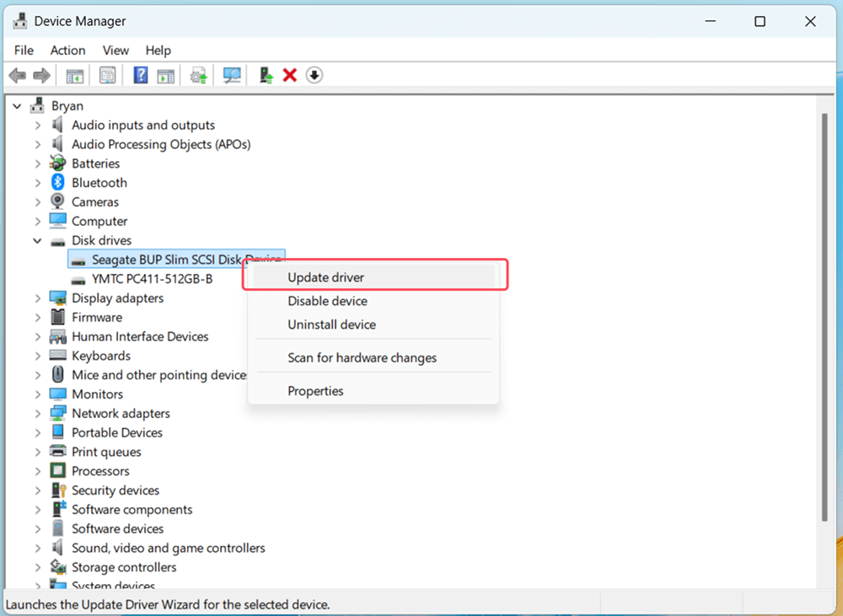Click the Scan for hardware changes icon
This screenshot has width=843, height=616.
(x=233, y=75)
